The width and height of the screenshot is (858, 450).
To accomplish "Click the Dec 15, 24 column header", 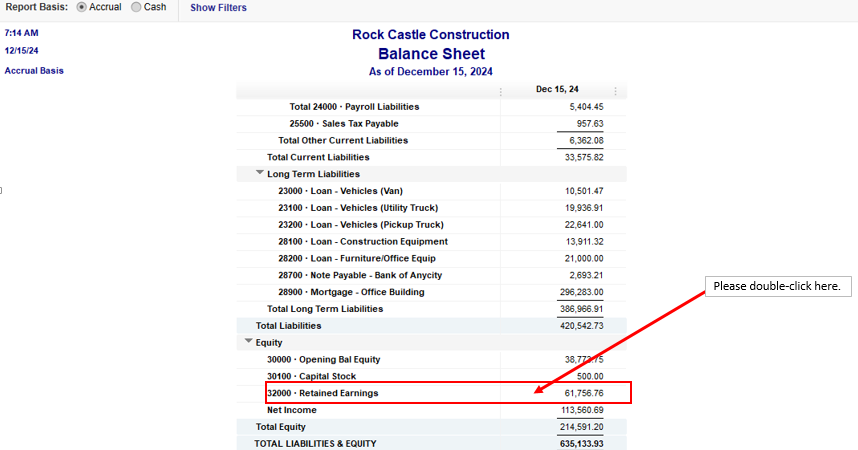I will coord(557,89).
